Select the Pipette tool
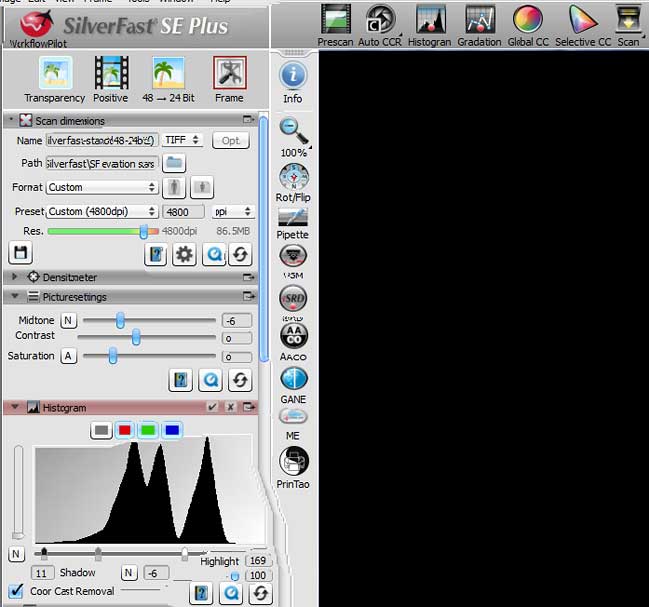This screenshot has width=649, height=607. click(293, 217)
